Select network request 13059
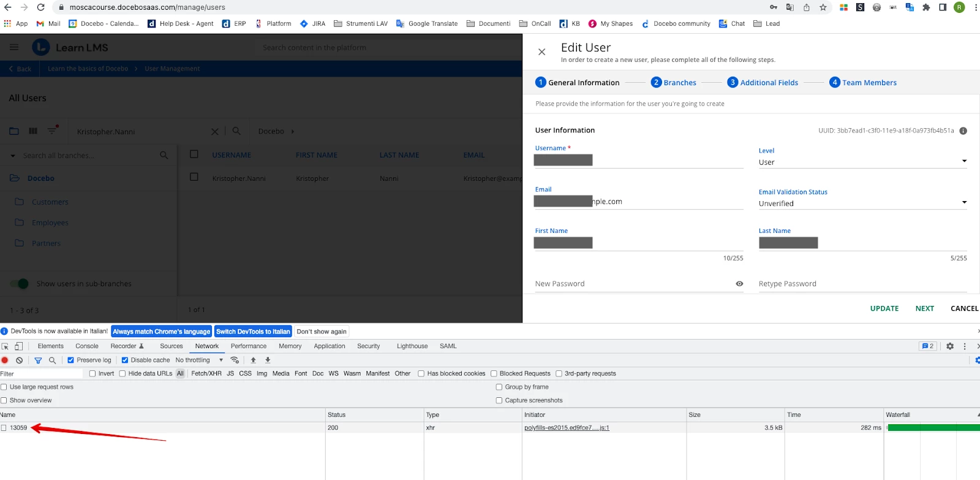The width and height of the screenshot is (980, 480). point(18,428)
